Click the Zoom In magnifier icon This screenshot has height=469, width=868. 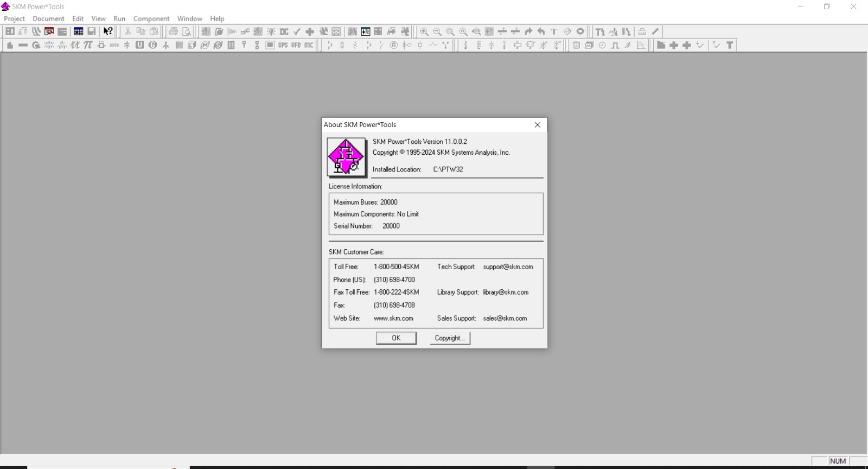point(424,31)
